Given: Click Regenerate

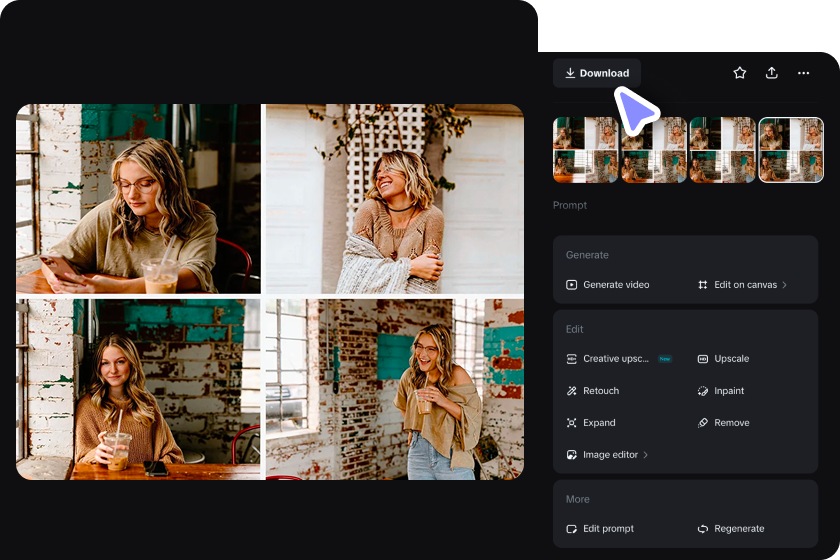Looking at the screenshot, I should (x=731, y=528).
